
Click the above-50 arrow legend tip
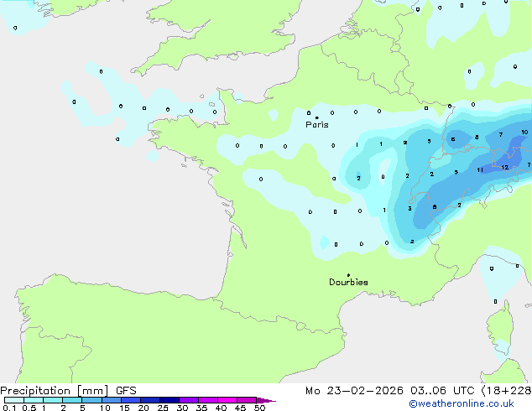[266, 400]
